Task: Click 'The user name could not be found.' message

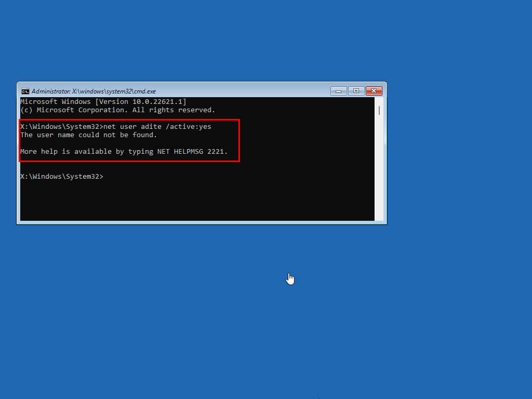Action: point(88,135)
